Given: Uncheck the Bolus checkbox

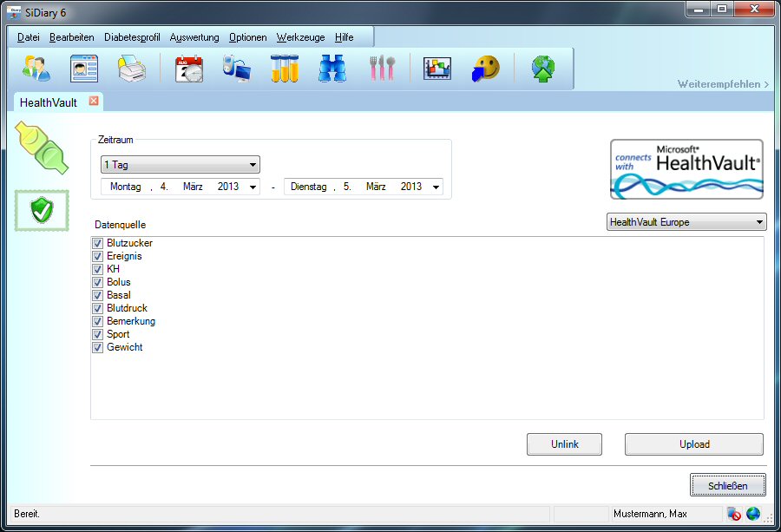Looking at the screenshot, I should (97, 282).
